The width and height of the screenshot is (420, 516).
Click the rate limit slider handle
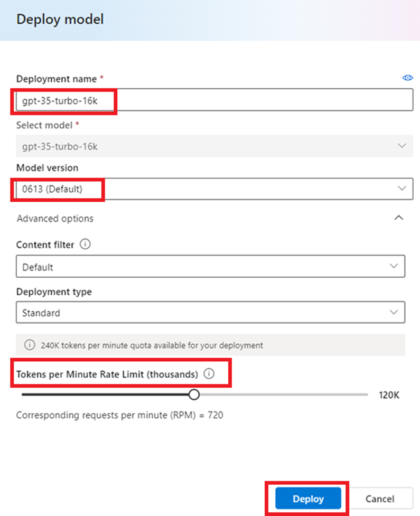194,395
